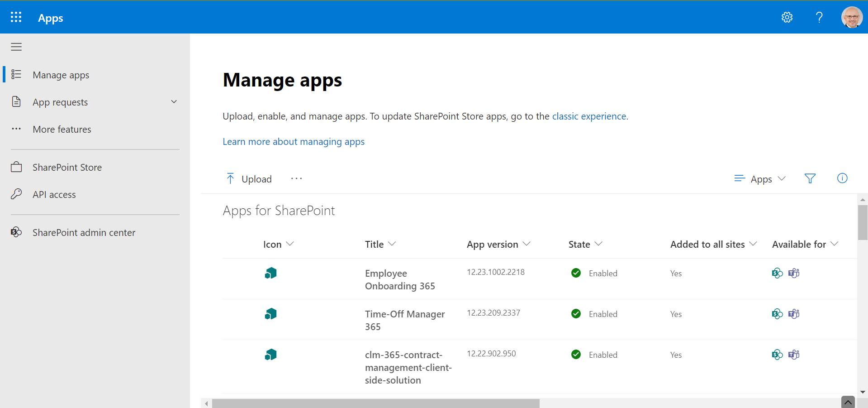
Task: Select App requests in the sidebar
Action: click(60, 102)
